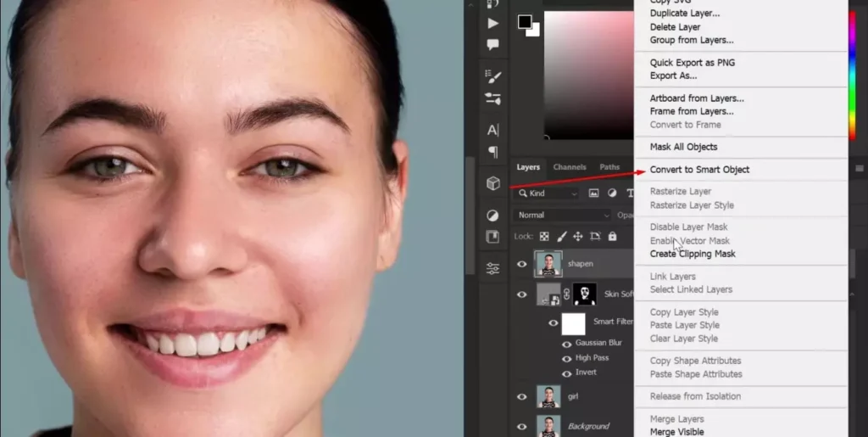Choose Artboard from Layers entry
The image size is (868, 437).
(697, 98)
